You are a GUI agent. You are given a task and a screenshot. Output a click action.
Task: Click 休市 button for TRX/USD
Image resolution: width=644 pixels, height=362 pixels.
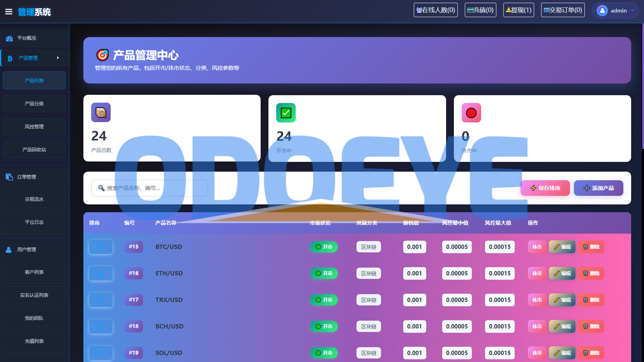pos(537,300)
